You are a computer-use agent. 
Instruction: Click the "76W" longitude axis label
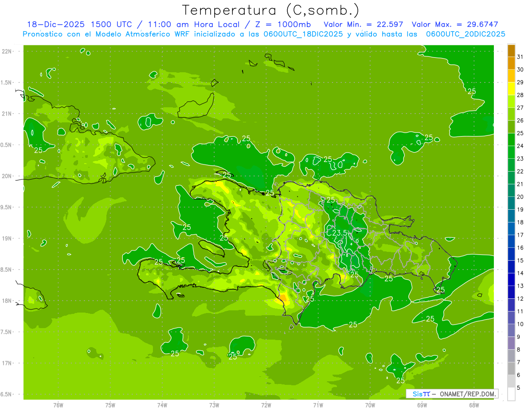58,405
